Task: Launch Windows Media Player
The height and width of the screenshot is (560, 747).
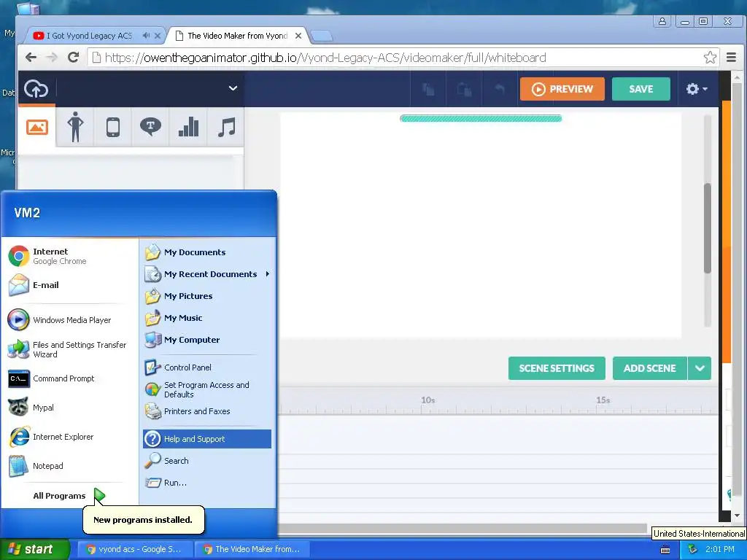Action: tap(69, 320)
